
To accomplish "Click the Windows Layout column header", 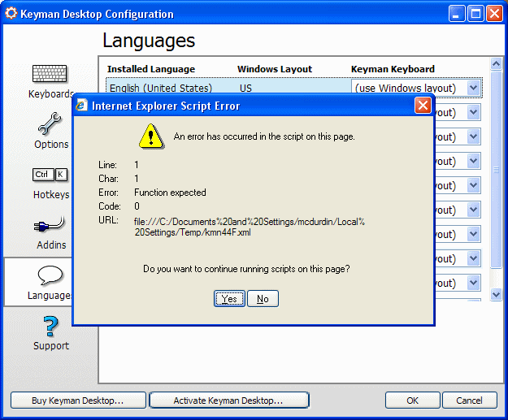I will (x=275, y=69).
